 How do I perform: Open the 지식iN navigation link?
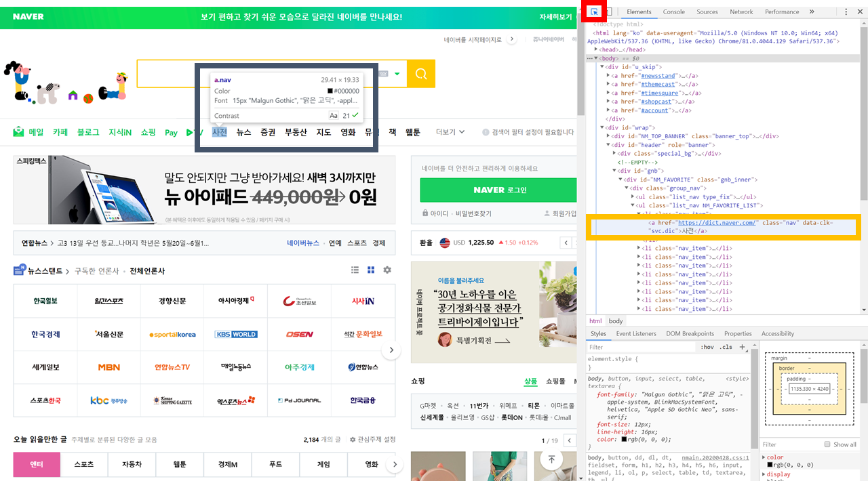120,132
